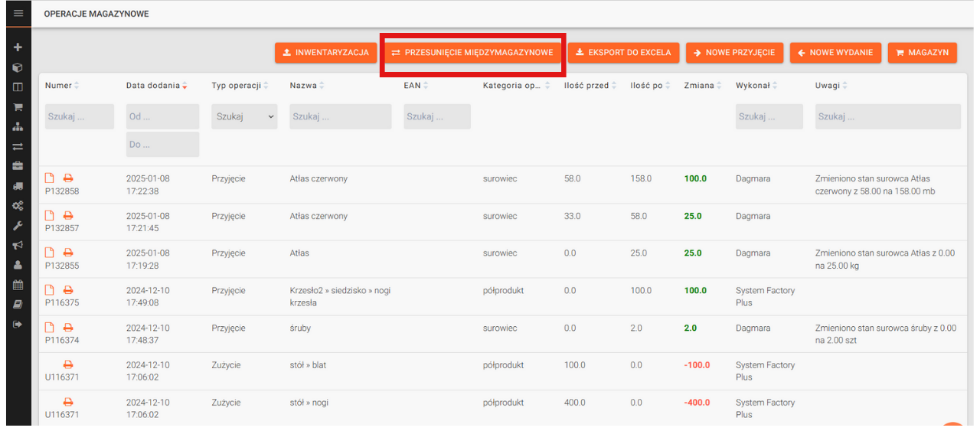980x431 pixels.
Task: Open the hamburger menu in top-left
Action: point(18,14)
